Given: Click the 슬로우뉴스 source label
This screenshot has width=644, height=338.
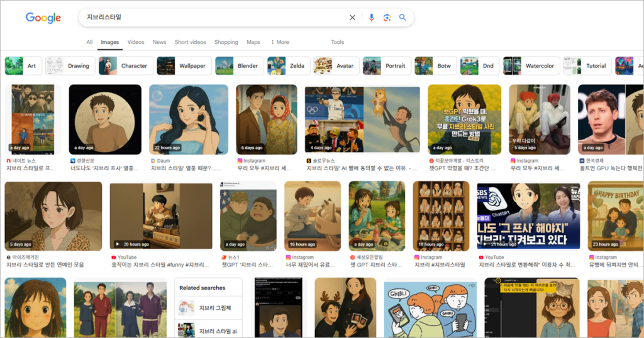Looking at the screenshot, I should point(324,161).
